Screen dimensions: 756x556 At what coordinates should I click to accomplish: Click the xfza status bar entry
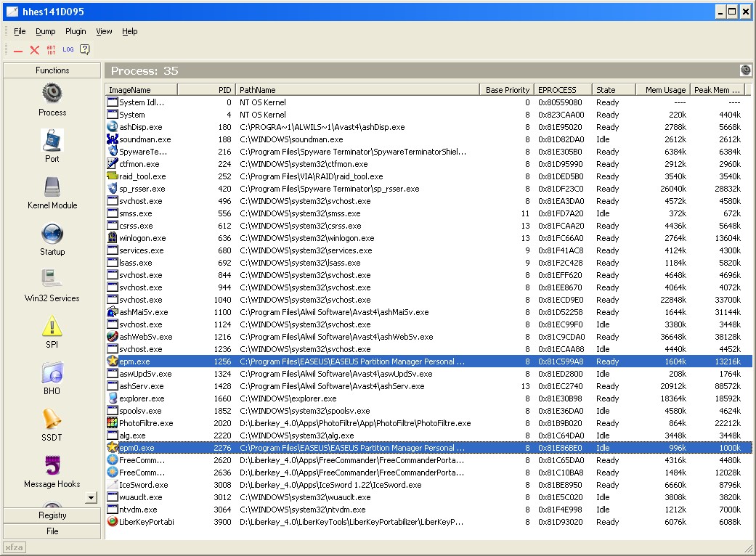click(x=15, y=547)
